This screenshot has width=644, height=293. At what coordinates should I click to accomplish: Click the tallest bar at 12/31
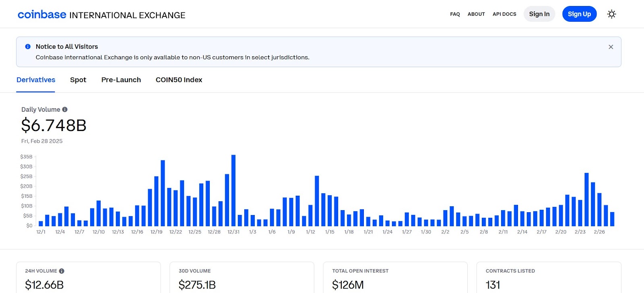233,191
